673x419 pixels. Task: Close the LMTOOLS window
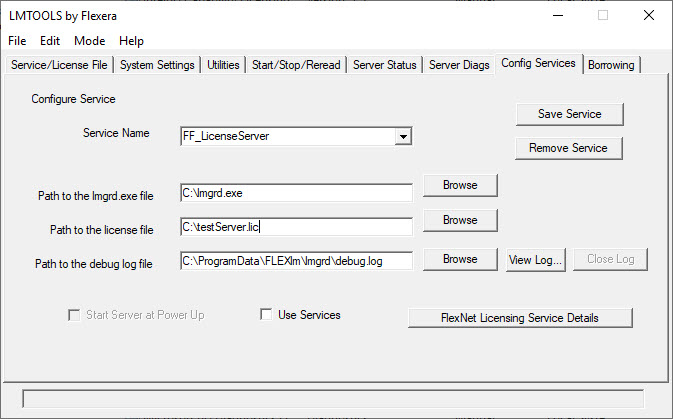[x=649, y=15]
